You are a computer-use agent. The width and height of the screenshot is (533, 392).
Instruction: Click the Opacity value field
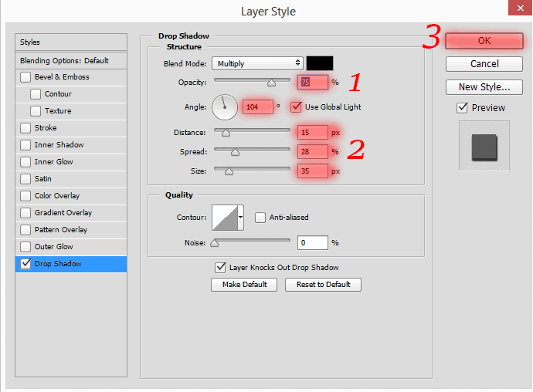(313, 83)
